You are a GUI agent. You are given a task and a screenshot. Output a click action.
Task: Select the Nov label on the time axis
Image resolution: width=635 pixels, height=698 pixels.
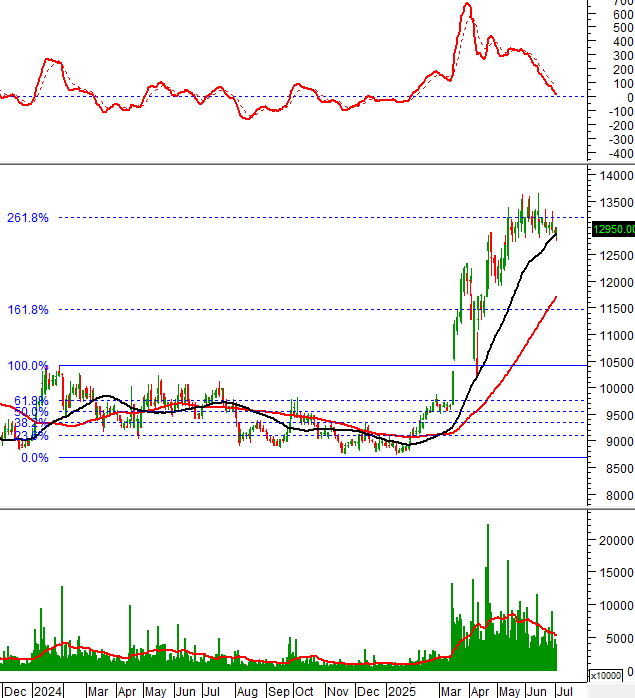tap(337, 691)
